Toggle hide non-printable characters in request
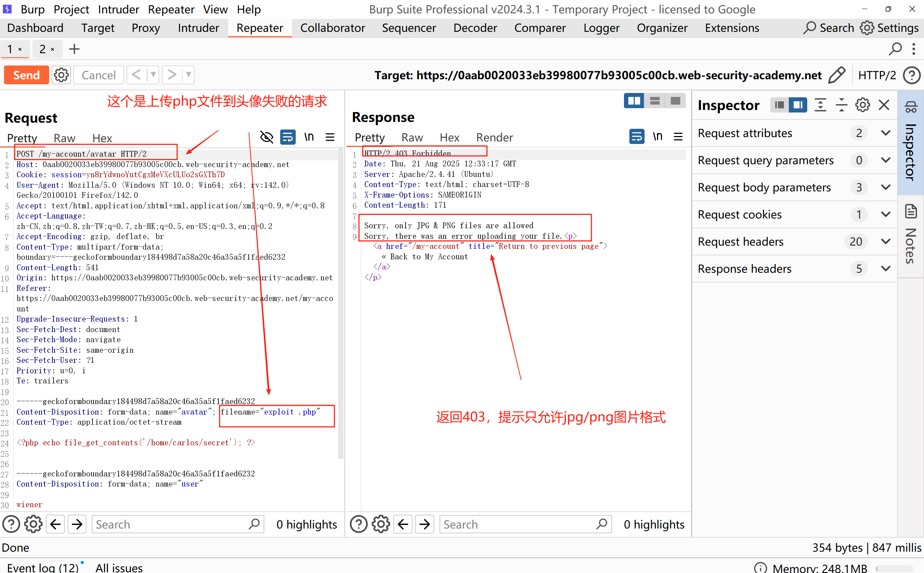This screenshot has height=573, width=924. [266, 137]
